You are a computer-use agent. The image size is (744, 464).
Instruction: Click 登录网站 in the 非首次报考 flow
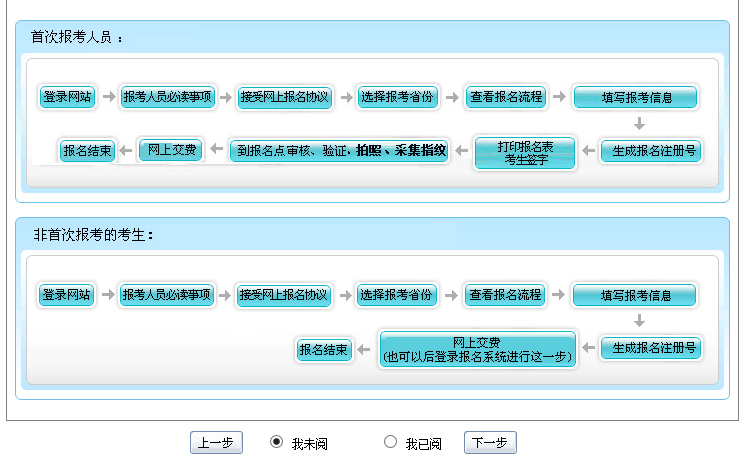coord(67,295)
